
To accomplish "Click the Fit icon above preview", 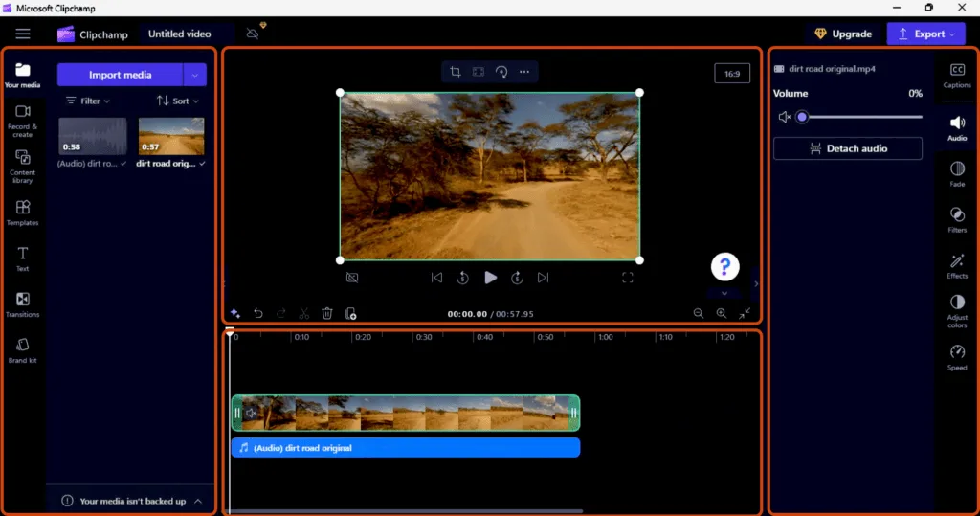I will coord(479,72).
